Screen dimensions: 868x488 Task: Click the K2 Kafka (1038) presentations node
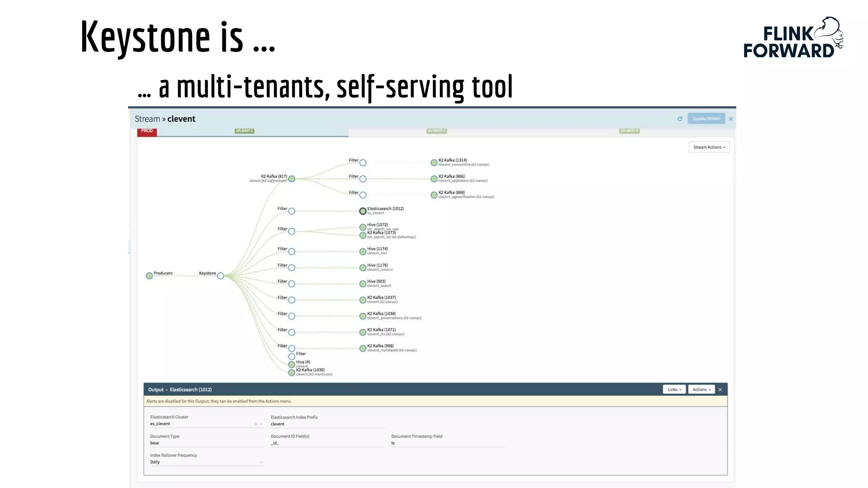(x=363, y=316)
